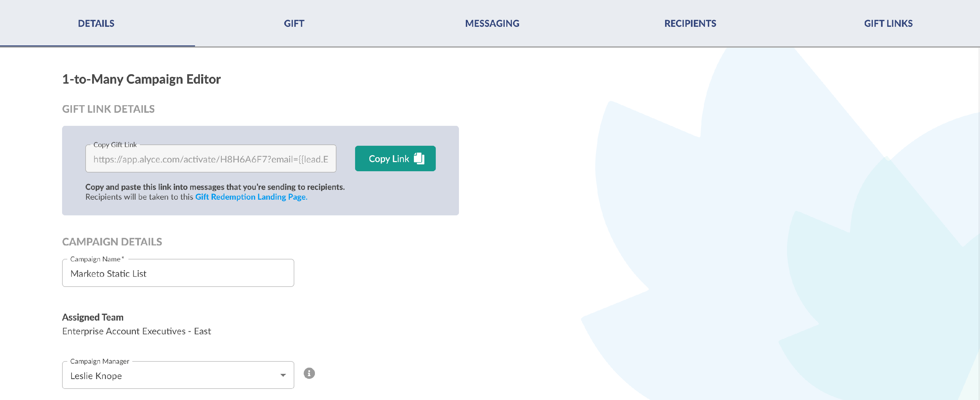
Task: Click the Enterprise Account Executives - East text
Action: (137, 331)
